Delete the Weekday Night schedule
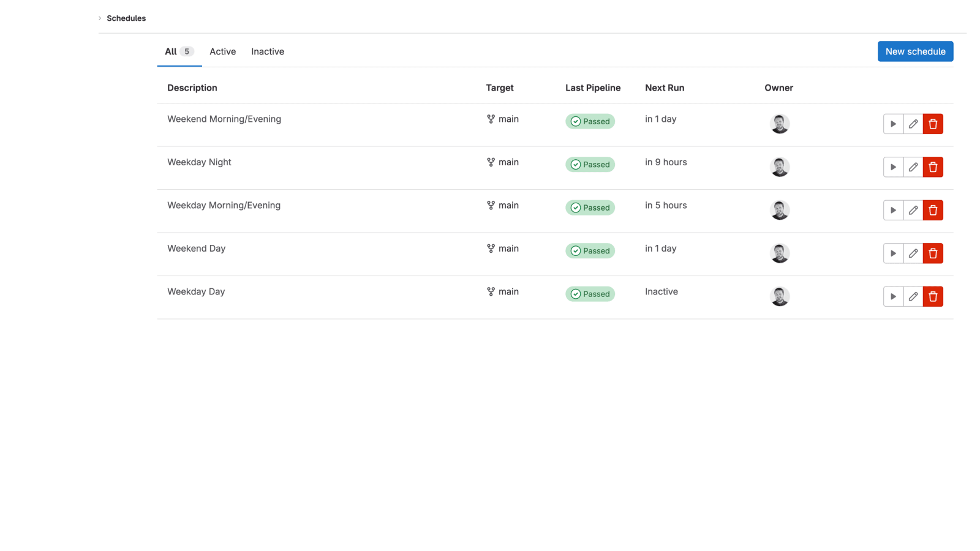980x551 pixels. [933, 167]
